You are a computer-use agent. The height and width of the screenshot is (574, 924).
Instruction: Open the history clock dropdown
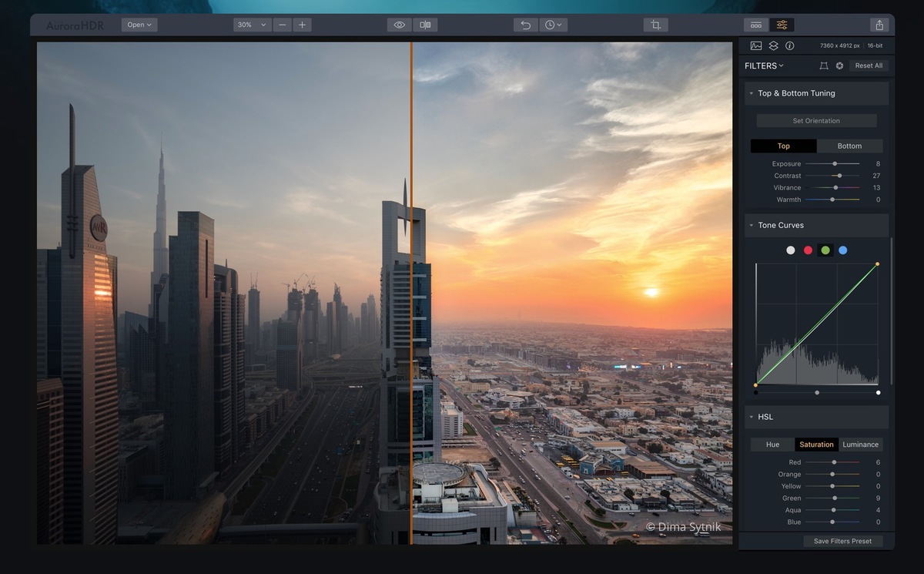553,25
